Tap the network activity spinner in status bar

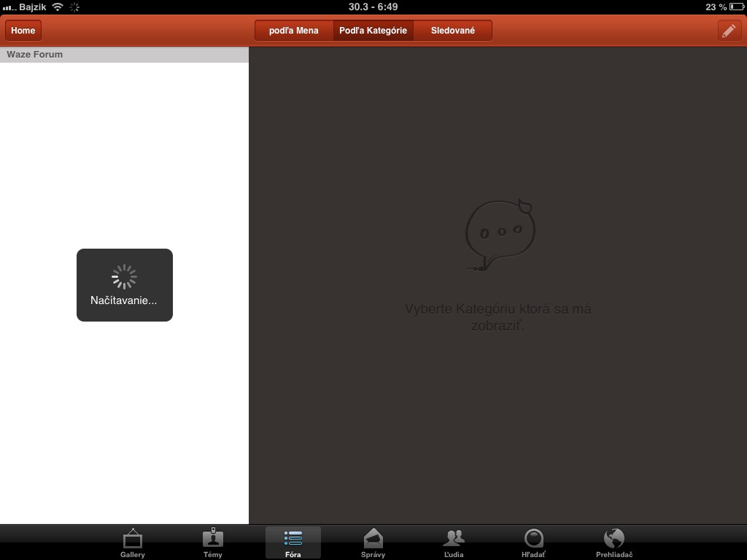click(74, 7)
